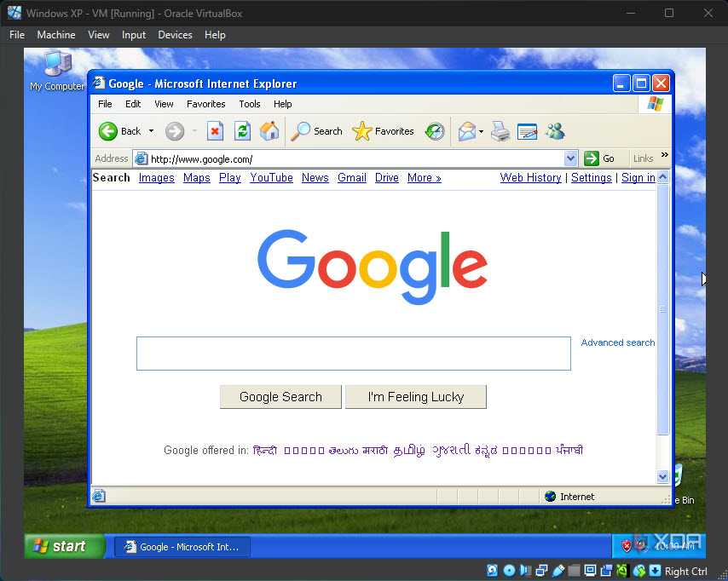The image size is (728, 581).
Task: Open Google Settings link
Action: pyautogui.click(x=592, y=178)
